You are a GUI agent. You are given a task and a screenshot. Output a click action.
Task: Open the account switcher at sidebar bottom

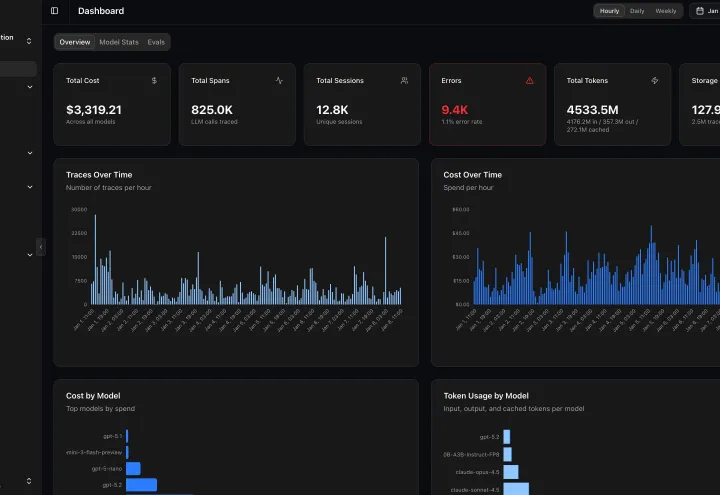coord(29,481)
